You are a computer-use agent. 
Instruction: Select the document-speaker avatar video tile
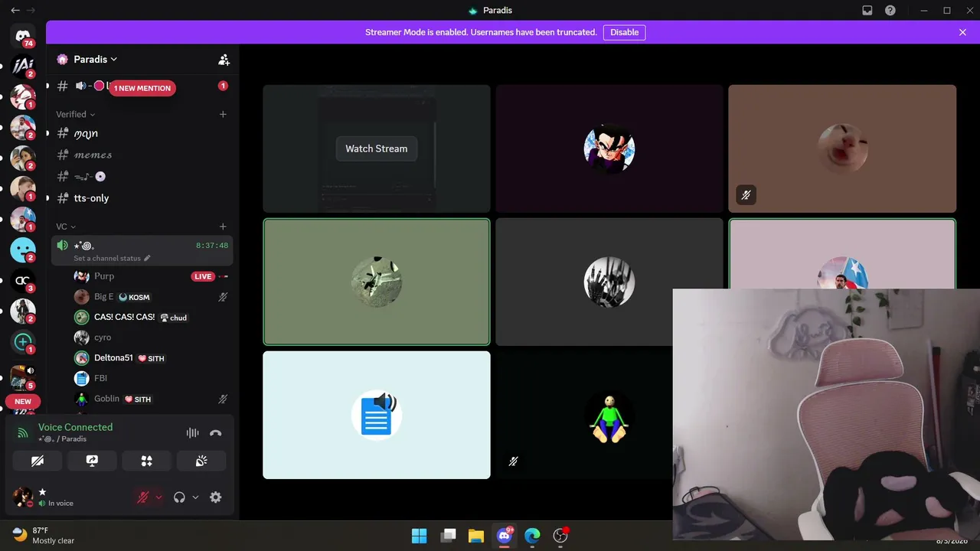click(377, 415)
